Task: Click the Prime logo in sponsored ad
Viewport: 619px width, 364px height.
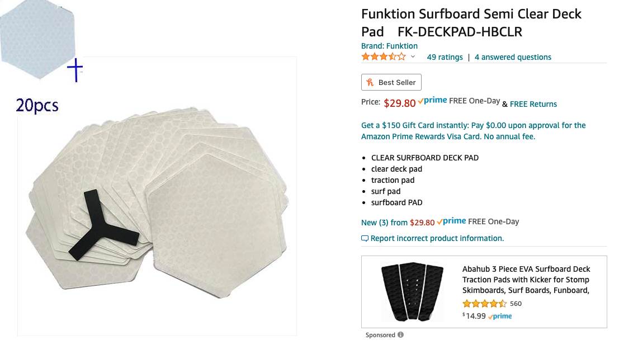Action: [500, 316]
